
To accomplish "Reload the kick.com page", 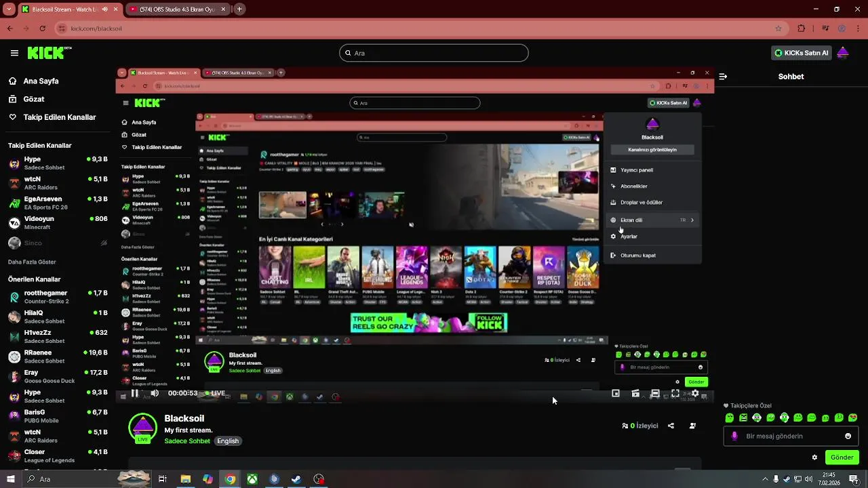I will coord(42,28).
